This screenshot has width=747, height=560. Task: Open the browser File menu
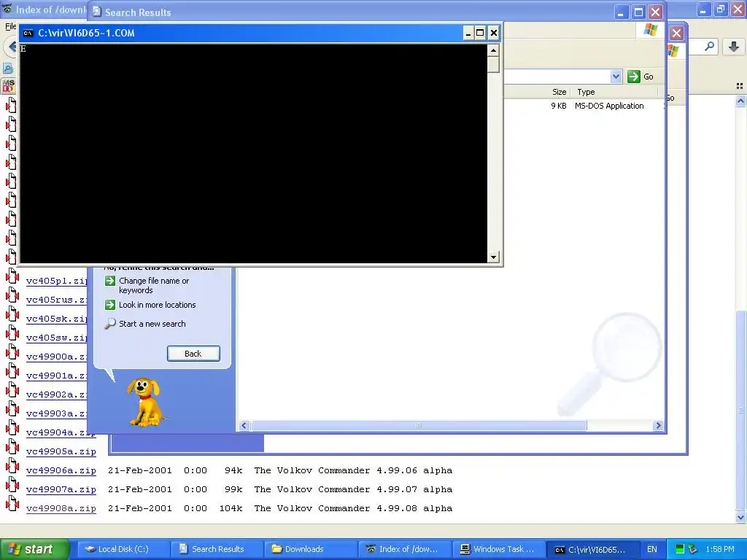pyautogui.click(x=10, y=27)
